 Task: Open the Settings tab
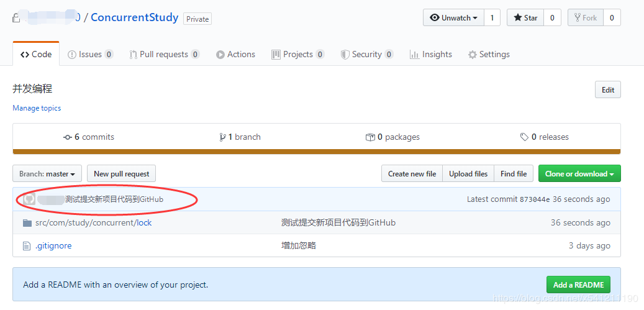point(489,54)
